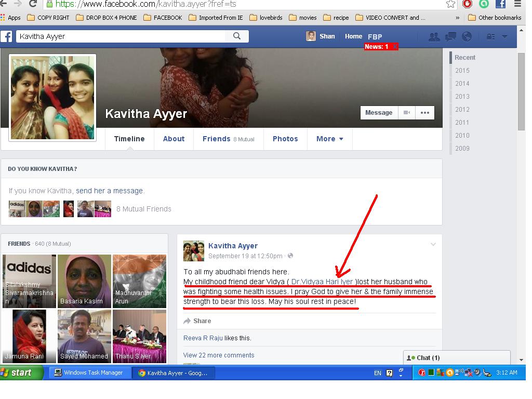Open Imported From IE bookmark folder

216,18
